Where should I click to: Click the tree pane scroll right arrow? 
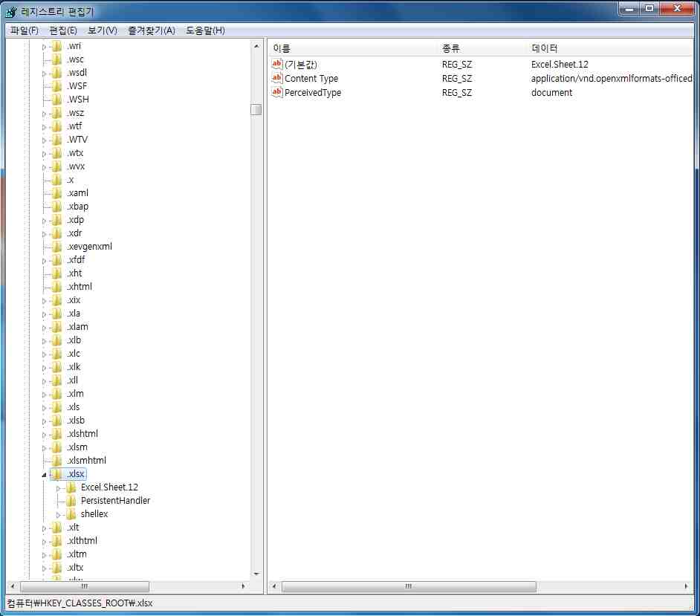(x=243, y=586)
